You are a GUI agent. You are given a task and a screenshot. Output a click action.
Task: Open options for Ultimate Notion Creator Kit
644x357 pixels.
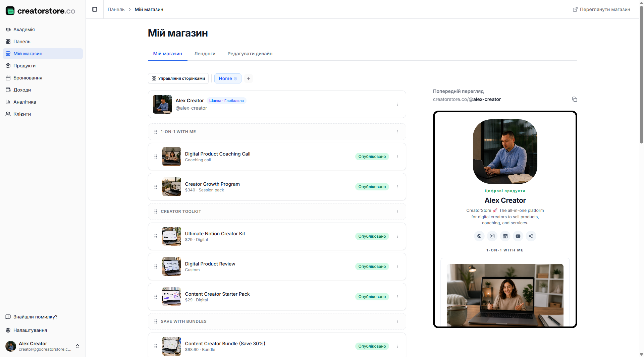tap(397, 236)
